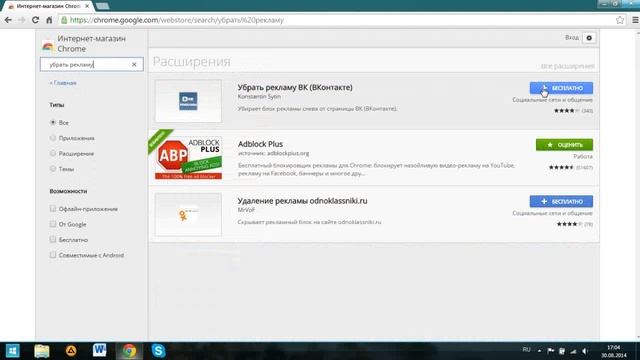Enable the От Google checkbox
Screen dimensions: 640x360
click(53, 224)
